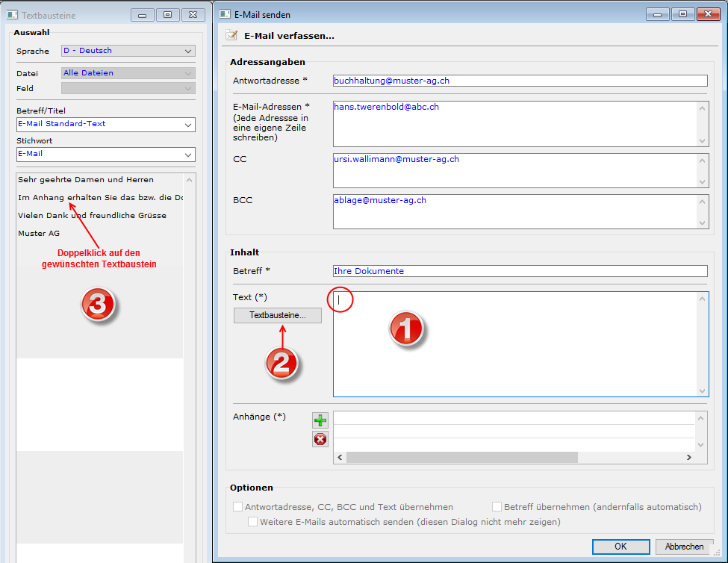The width and height of the screenshot is (728, 563).
Task: Click the Textbausteine window title icon
Action: coord(12,15)
